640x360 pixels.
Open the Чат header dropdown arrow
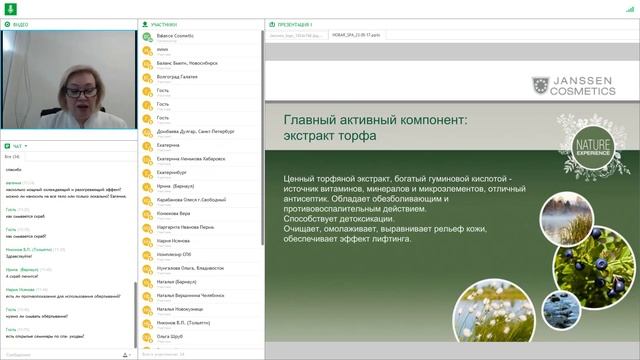26,146
